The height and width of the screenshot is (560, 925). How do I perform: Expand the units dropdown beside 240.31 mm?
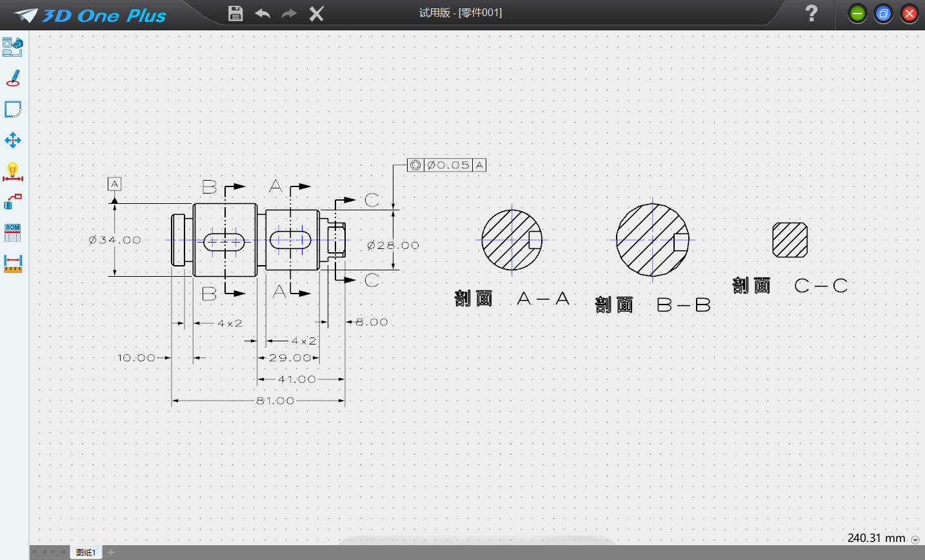(915, 540)
